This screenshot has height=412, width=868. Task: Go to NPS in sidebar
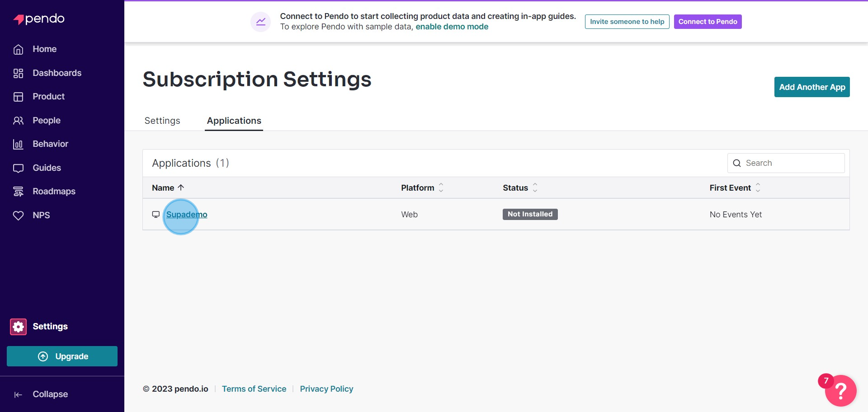(x=41, y=215)
